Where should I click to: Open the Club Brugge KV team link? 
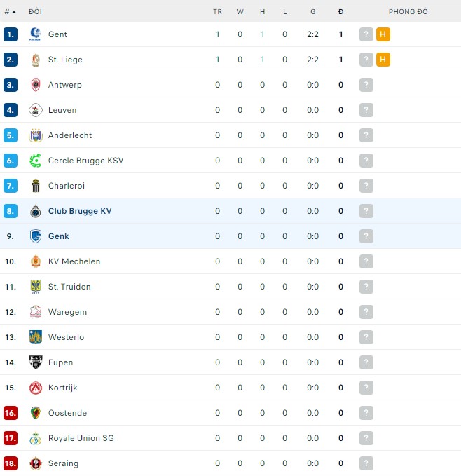pyautogui.click(x=80, y=211)
